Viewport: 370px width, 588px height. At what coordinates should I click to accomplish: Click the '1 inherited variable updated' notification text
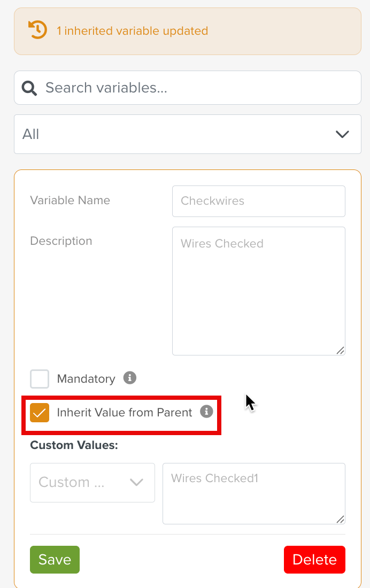click(132, 31)
